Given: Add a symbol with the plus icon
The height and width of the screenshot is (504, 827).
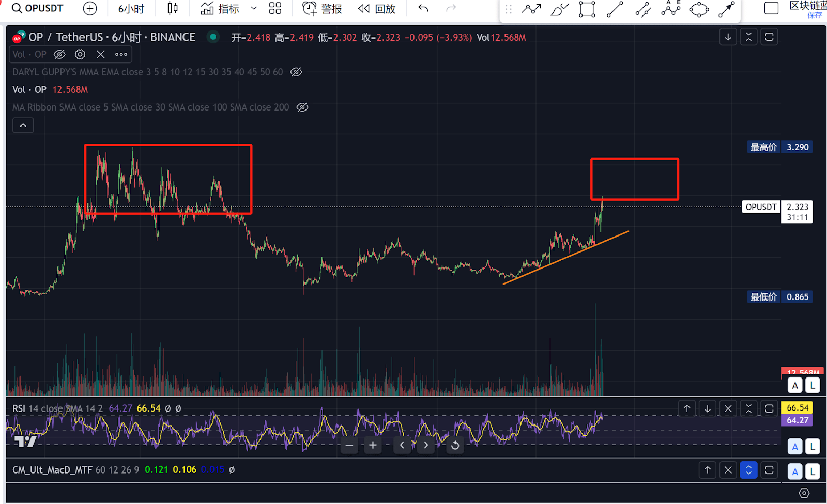Looking at the screenshot, I should [x=90, y=8].
